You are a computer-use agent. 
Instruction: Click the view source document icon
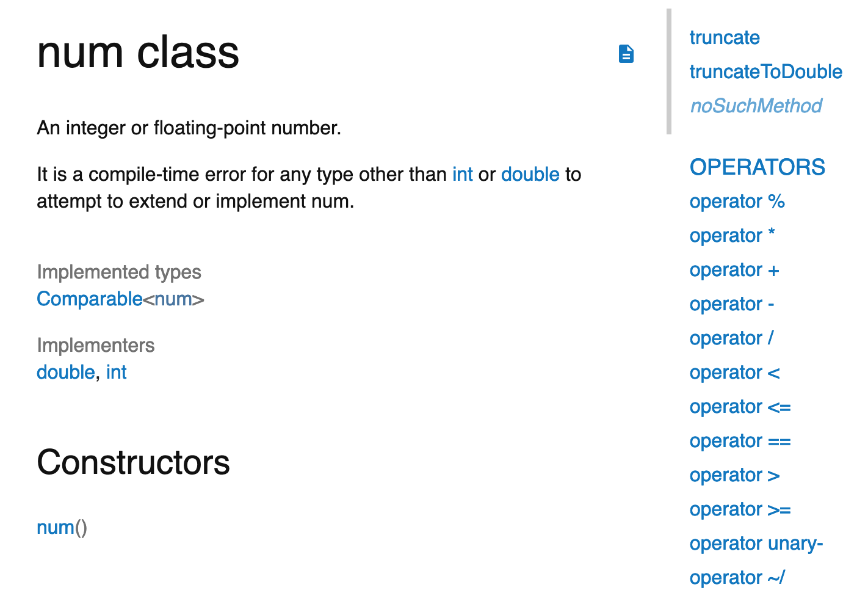tap(626, 54)
